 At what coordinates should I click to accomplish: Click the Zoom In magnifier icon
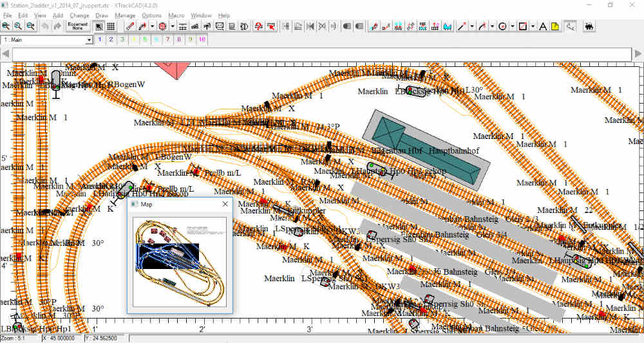[x=6, y=26]
